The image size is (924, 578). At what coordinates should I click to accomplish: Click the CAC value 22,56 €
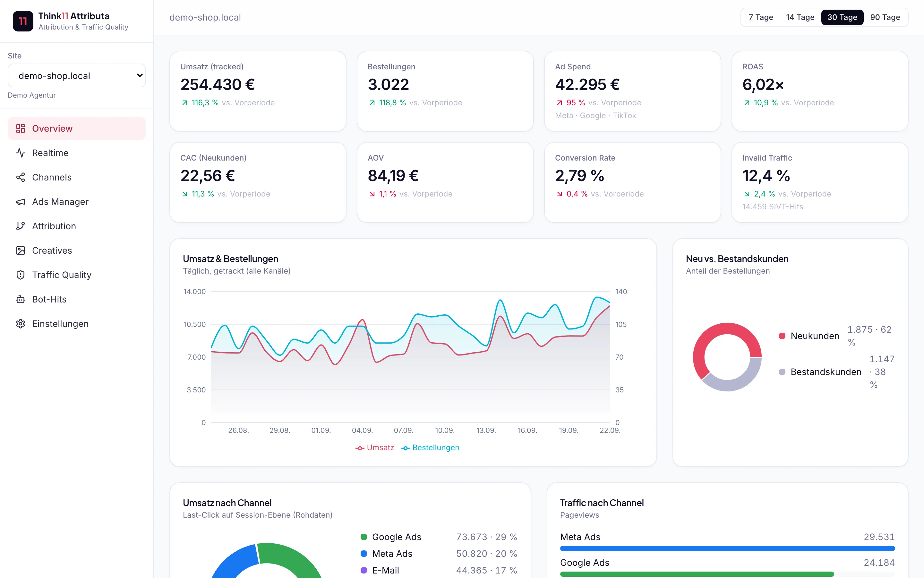208,176
